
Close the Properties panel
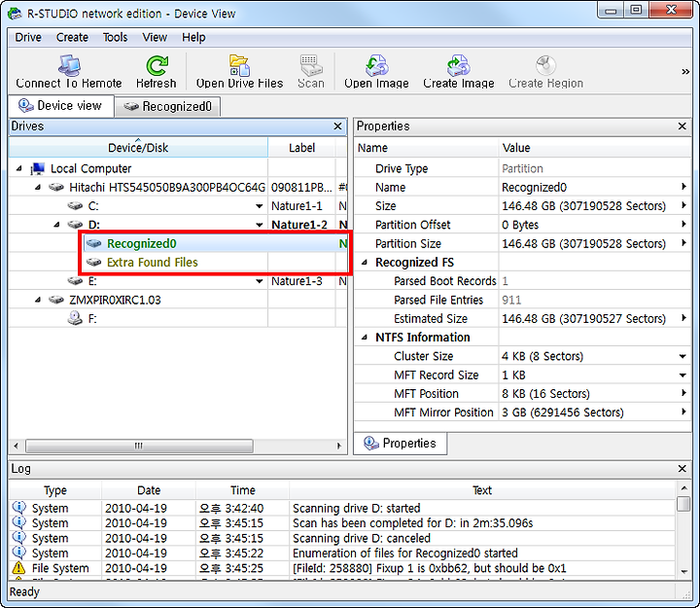point(682,126)
